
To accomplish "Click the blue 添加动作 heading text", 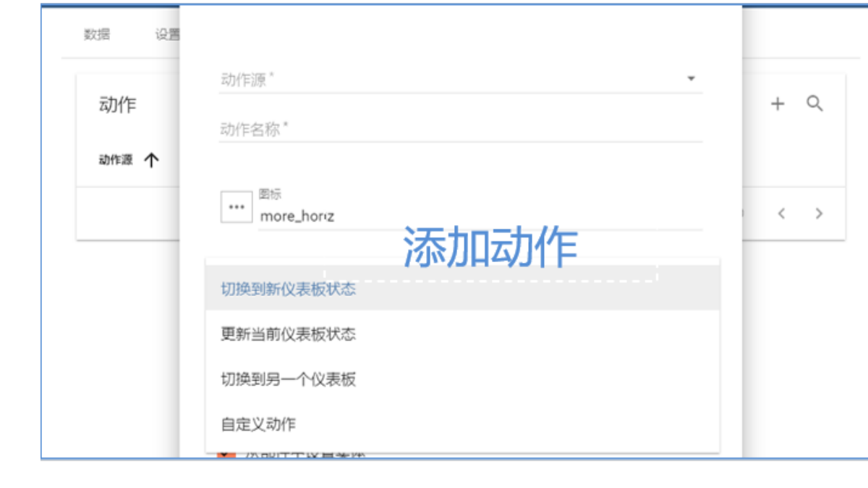I will click(x=490, y=247).
